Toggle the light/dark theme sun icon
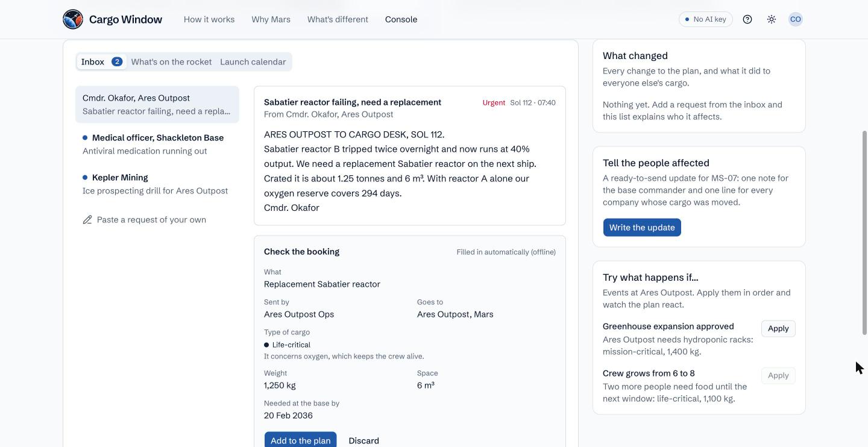 pos(772,19)
